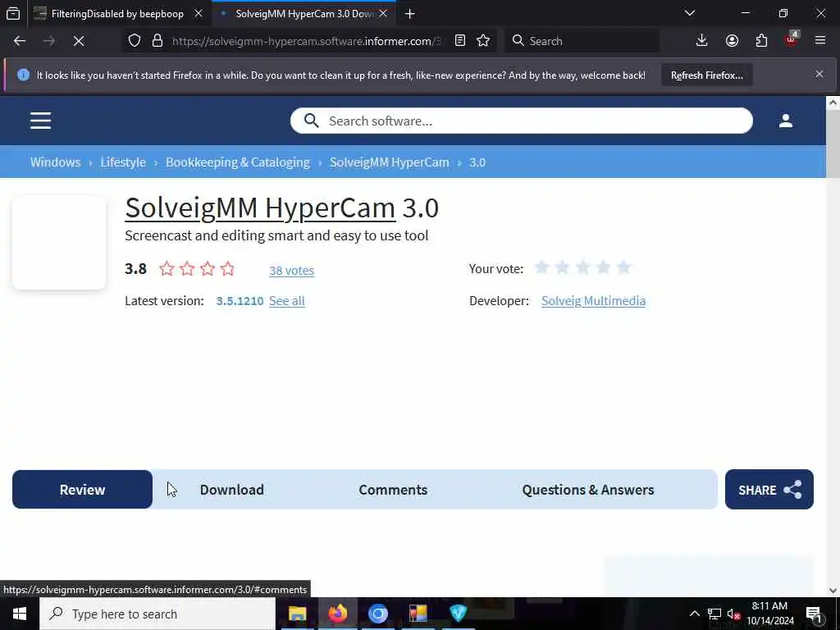This screenshot has height=630, width=840.
Task: Select the Download tab
Action: coord(231,490)
